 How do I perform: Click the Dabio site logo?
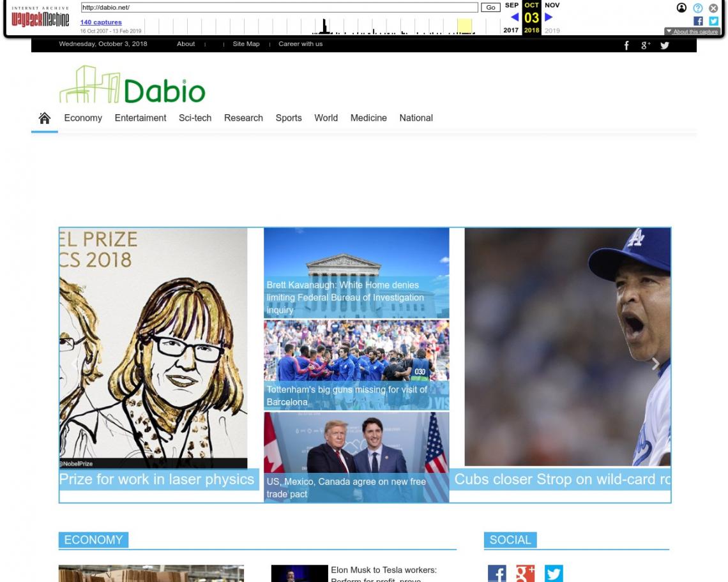pyautogui.click(x=132, y=84)
